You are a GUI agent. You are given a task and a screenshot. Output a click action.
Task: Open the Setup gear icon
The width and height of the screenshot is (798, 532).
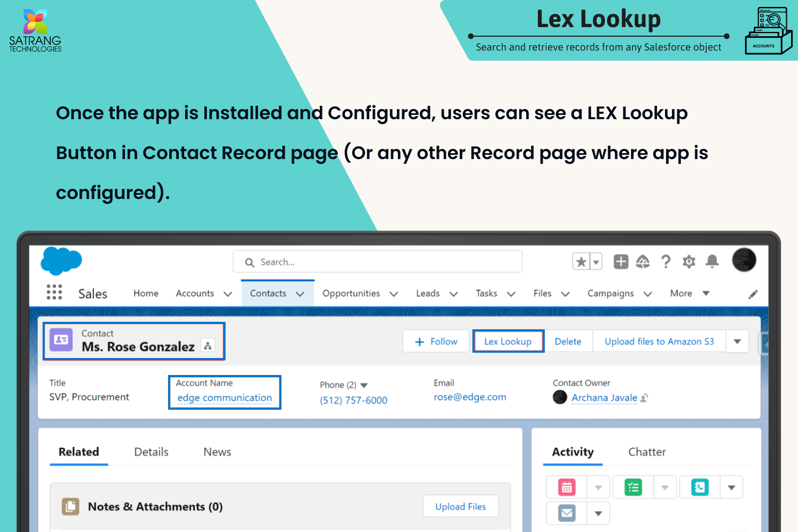point(689,261)
